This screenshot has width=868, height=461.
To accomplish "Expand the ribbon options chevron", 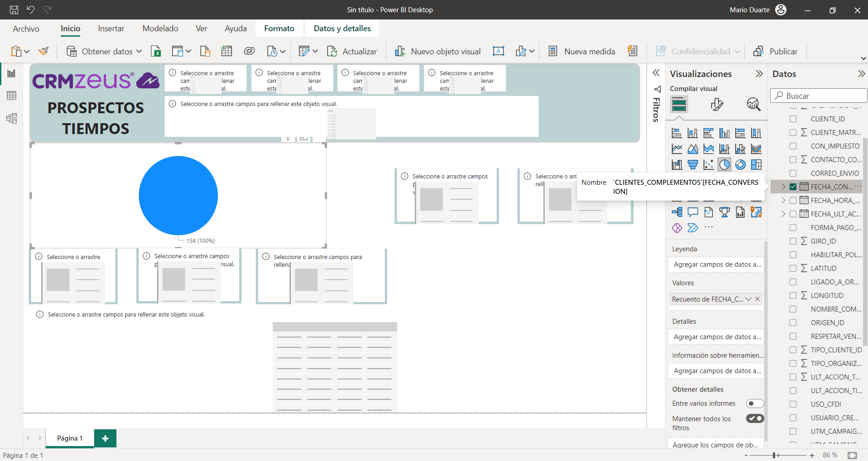I will coord(863,58).
